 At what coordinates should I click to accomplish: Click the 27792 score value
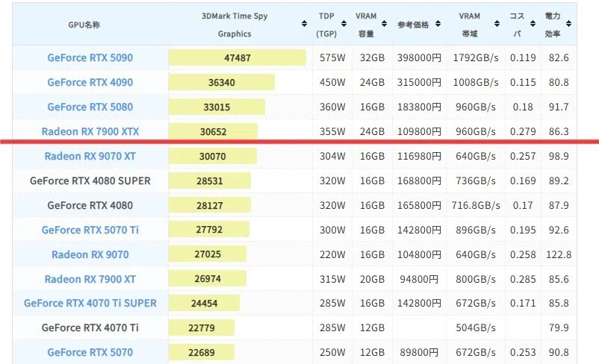[209, 229]
